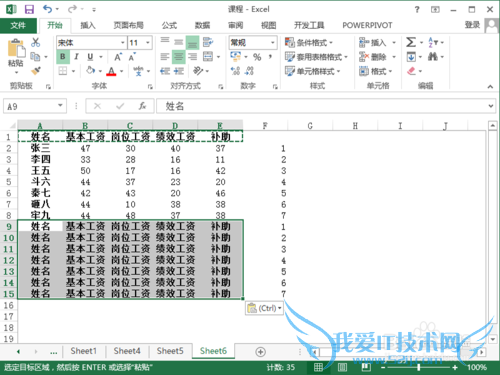This screenshot has height=375, width=500.
Task: Click the Copy icon in clipboard group
Action: (35, 57)
